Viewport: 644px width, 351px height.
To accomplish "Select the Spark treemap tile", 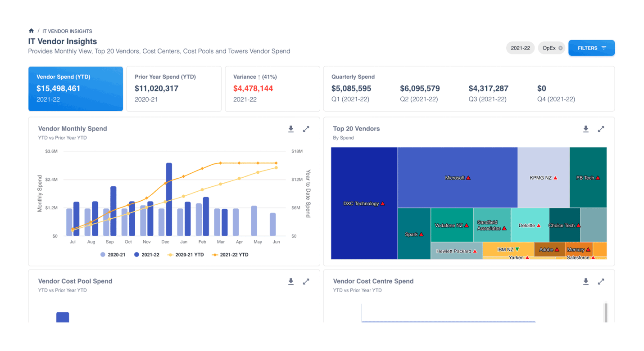I will [x=414, y=234].
